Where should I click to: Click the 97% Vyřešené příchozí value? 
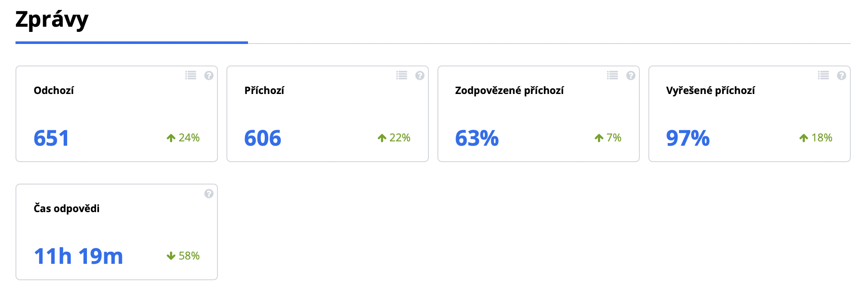click(688, 138)
